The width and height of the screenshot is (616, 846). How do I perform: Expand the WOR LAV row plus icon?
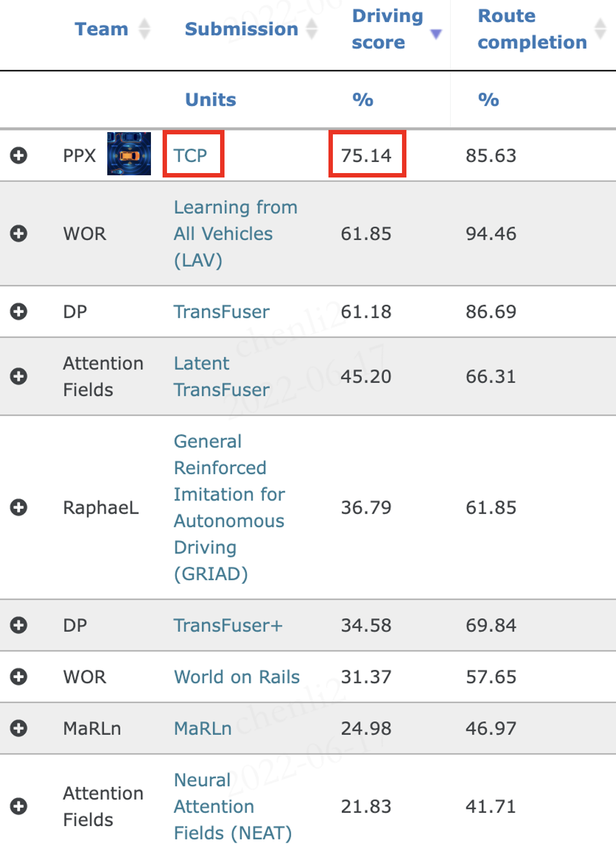click(19, 233)
